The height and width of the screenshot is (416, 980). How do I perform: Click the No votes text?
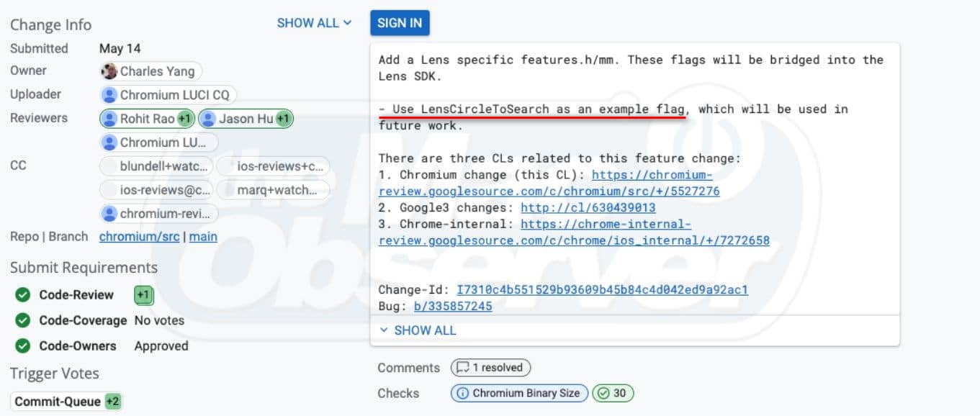[159, 320]
